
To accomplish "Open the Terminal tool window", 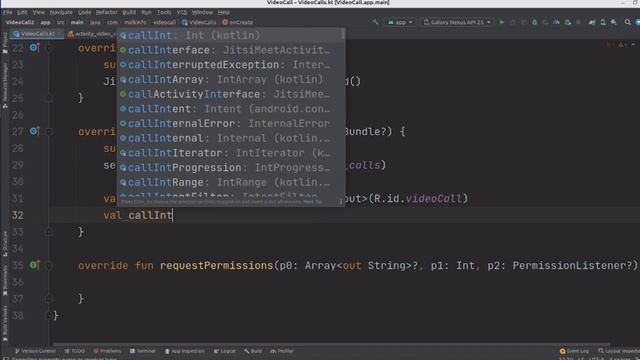I will pyautogui.click(x=142, y=351).
